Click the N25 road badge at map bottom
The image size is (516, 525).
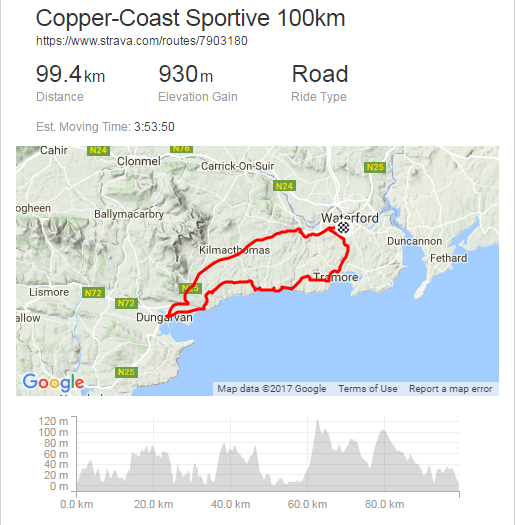pyautogui.click(x=126, y=372)
